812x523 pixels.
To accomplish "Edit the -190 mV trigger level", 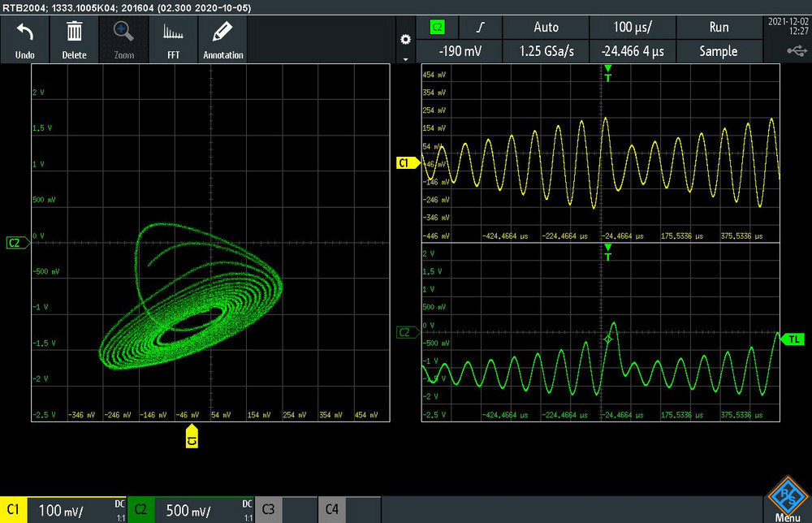I will [460, 51].
